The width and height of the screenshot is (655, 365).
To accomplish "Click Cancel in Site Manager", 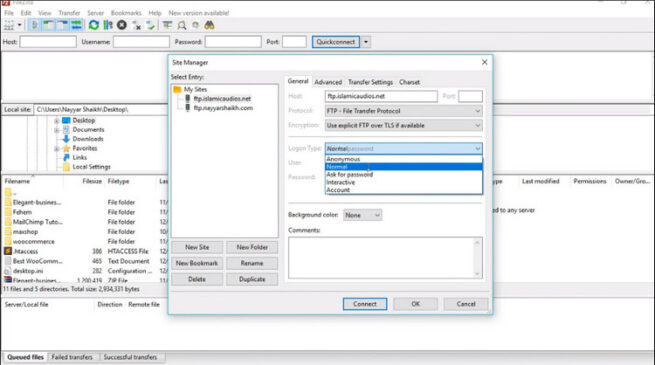I will (466, 304).
